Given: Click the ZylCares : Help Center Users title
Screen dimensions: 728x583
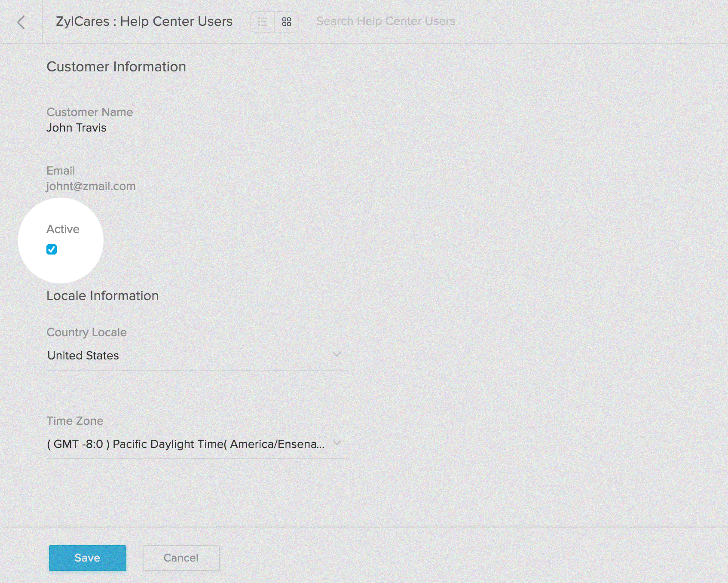Looking at the screenshot, I should click(x=144, y=21).
